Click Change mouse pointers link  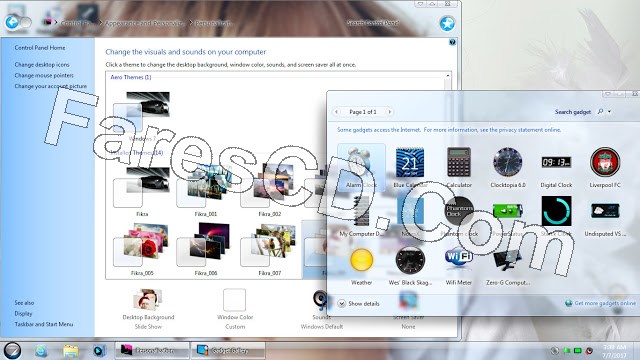(x=44, y=76)
